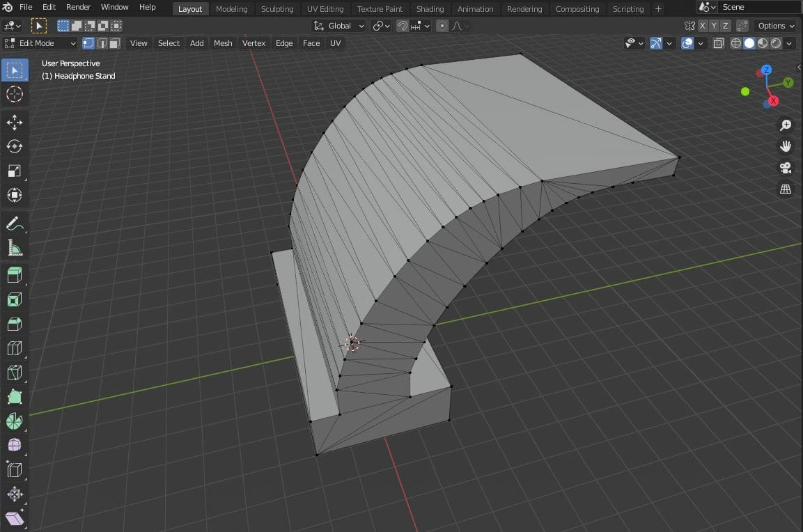Open the Render menu
Screen dimensions: 803x532
79,7
